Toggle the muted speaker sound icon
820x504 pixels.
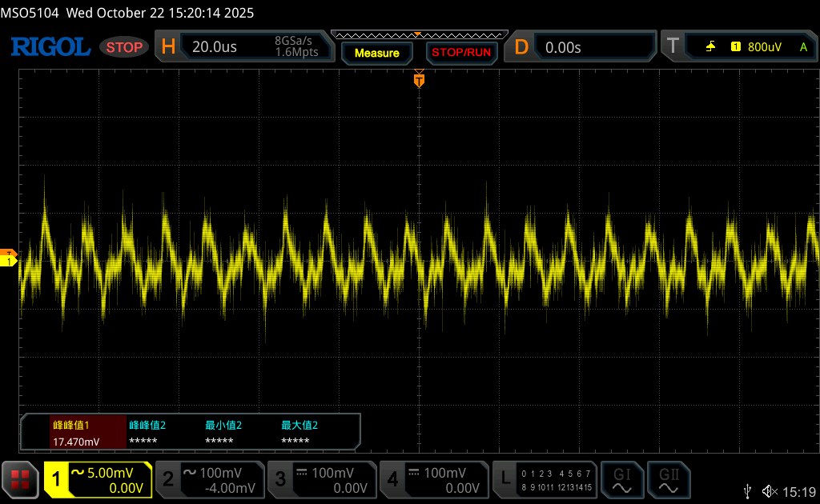click(x=770, y=491)
